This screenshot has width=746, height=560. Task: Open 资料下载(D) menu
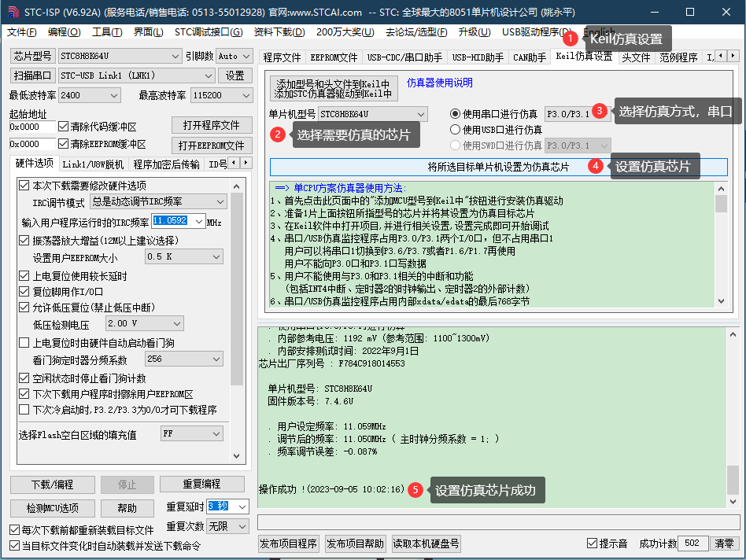tap(279, 32)
